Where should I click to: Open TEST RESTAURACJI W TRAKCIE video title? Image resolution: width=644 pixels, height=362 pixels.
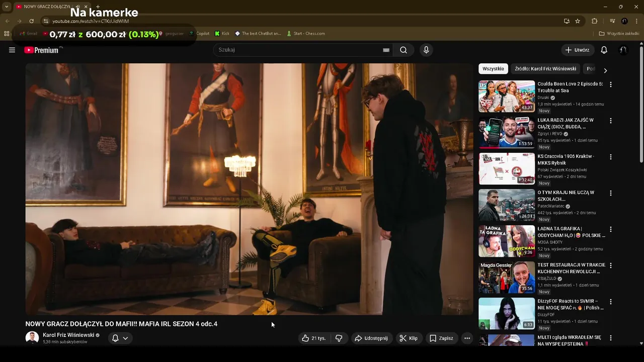[571, 268]
